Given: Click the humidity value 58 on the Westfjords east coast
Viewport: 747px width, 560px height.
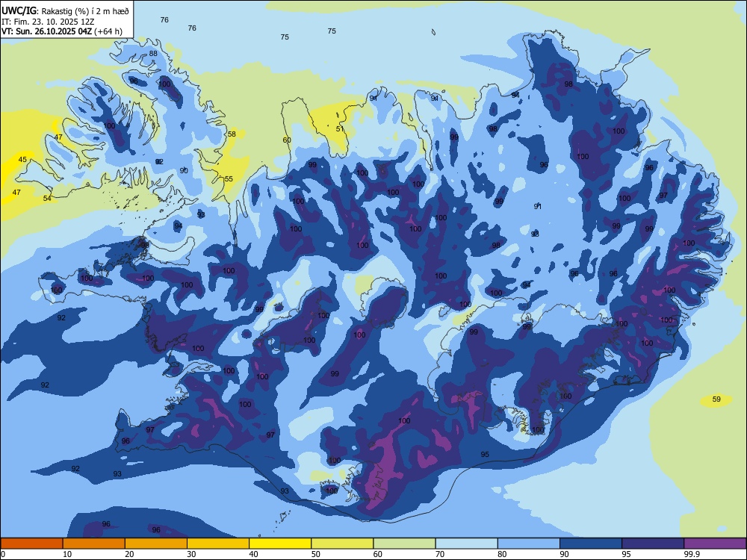Looking at the screenshot, I should click(232, 134).
